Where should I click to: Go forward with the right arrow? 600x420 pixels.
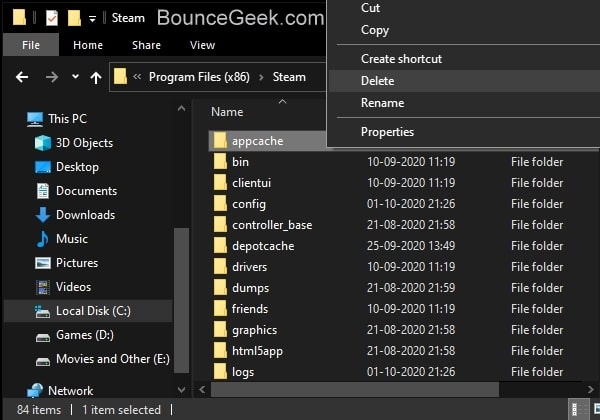[52, 77]
